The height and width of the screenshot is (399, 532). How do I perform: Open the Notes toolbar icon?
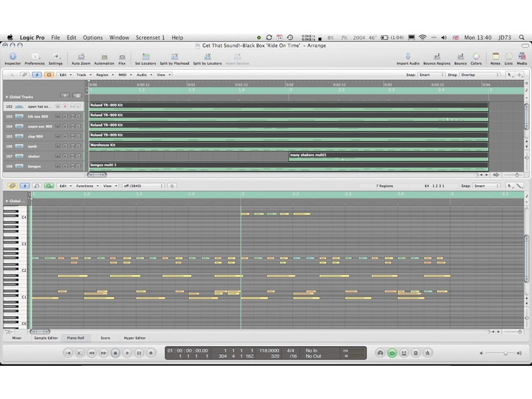[x=495, y=58]
